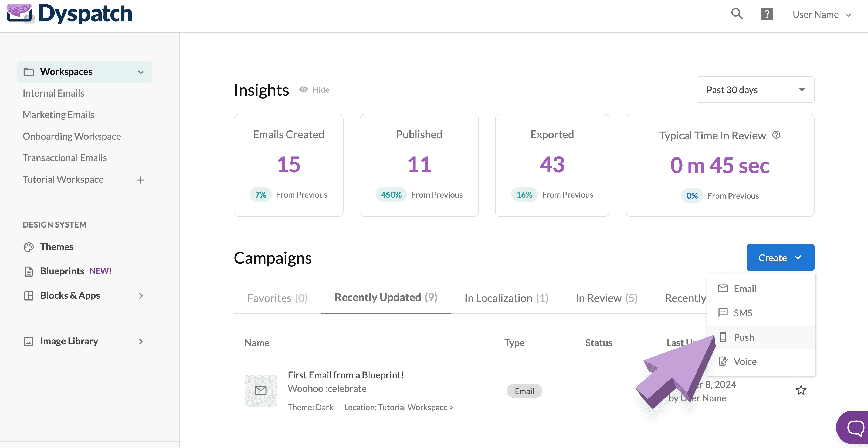The height and width of the screenshot is (448, 868).
Task: Click the Create button
Action: 780,257
